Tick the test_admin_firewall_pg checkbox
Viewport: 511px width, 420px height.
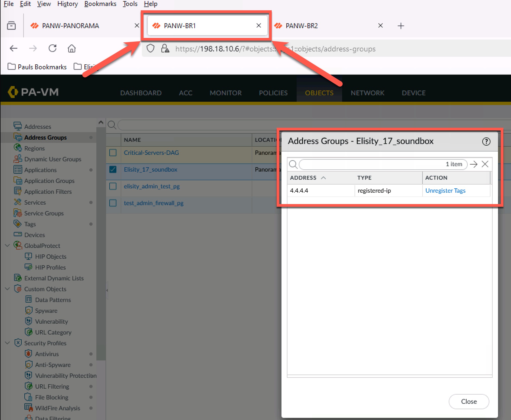[113, 203]
